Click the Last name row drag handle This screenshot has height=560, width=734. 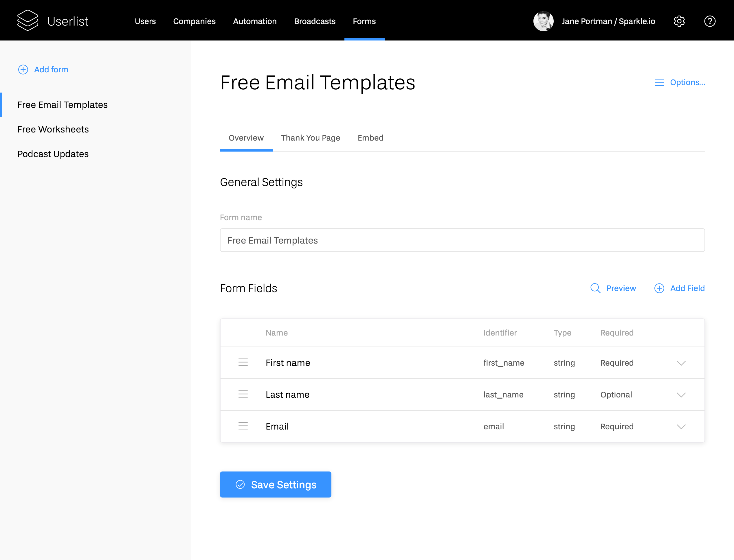243,394
